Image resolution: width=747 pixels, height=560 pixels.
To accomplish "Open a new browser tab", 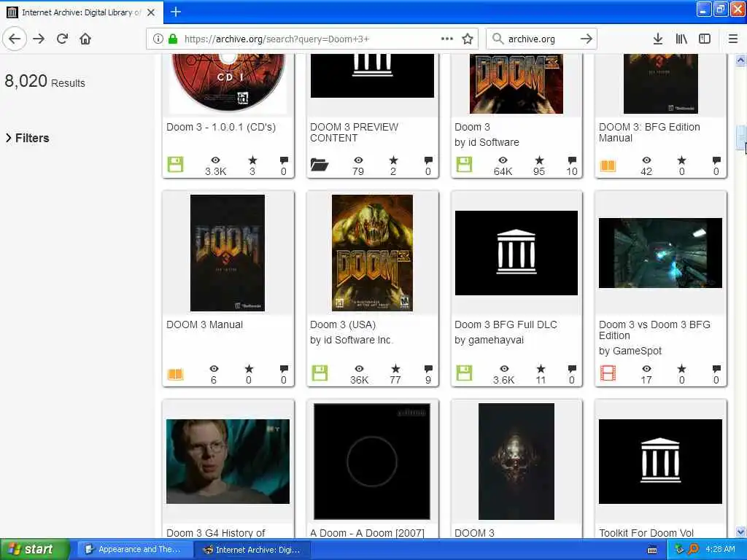I will [175, 12].
